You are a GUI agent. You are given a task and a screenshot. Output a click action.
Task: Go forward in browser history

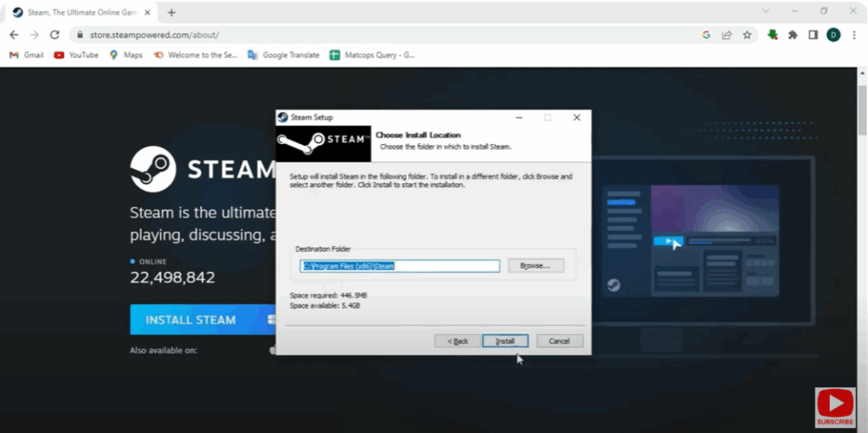(34, 35)
